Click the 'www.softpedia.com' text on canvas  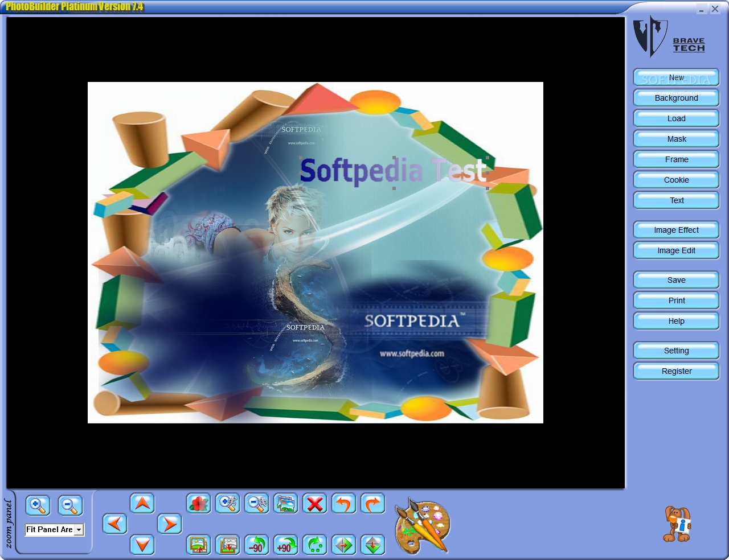(412, 353)
